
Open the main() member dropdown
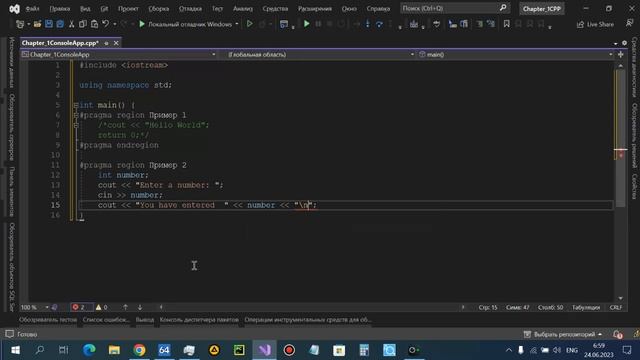point(516,54)
